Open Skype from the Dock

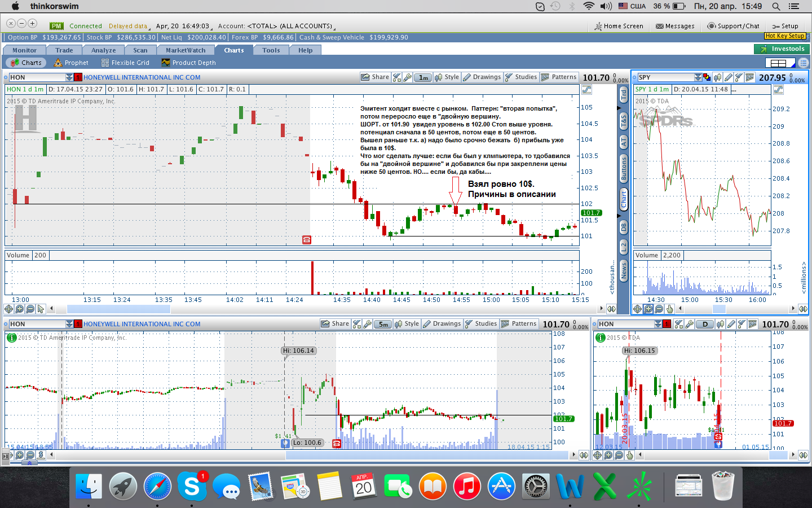pyautogui.click(x=192, y=486)
